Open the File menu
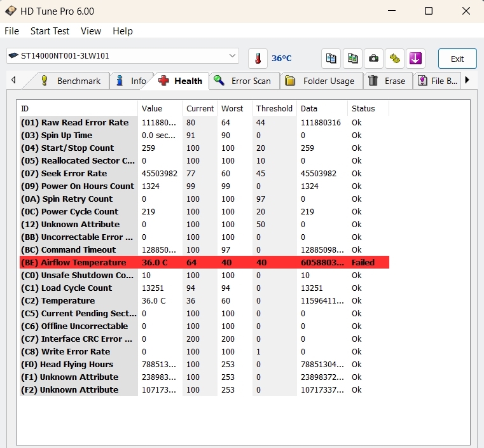 click(x=11, y=31)
